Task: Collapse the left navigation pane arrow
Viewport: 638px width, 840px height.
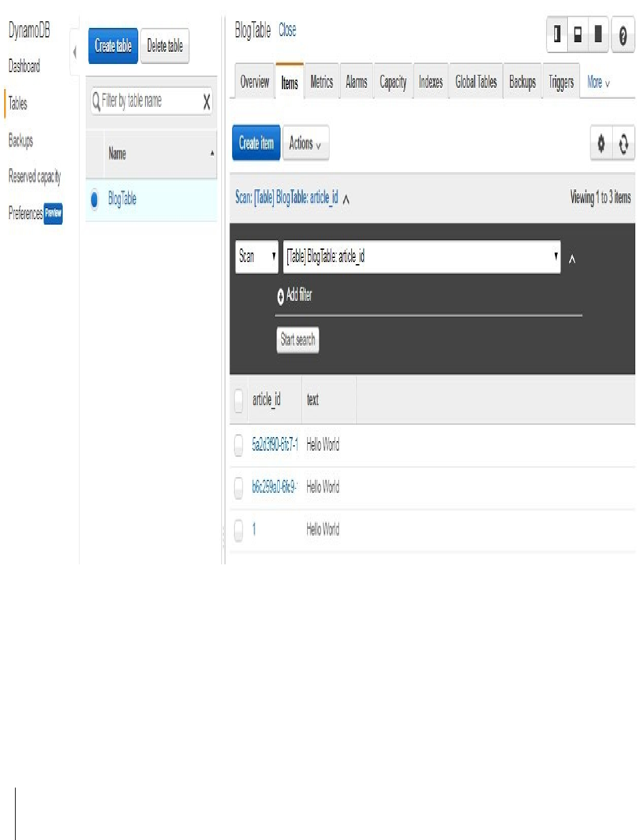Action: pos(74,53)
